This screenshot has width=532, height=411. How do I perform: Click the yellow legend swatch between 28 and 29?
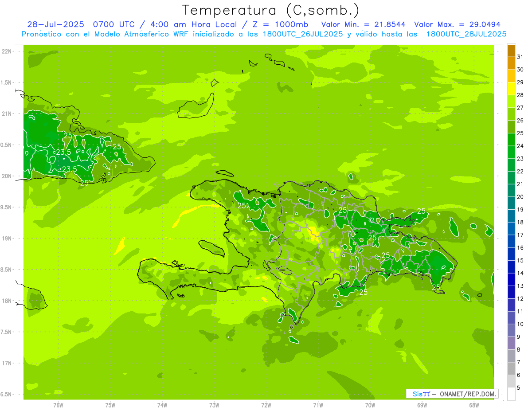[x=511, y=89]
